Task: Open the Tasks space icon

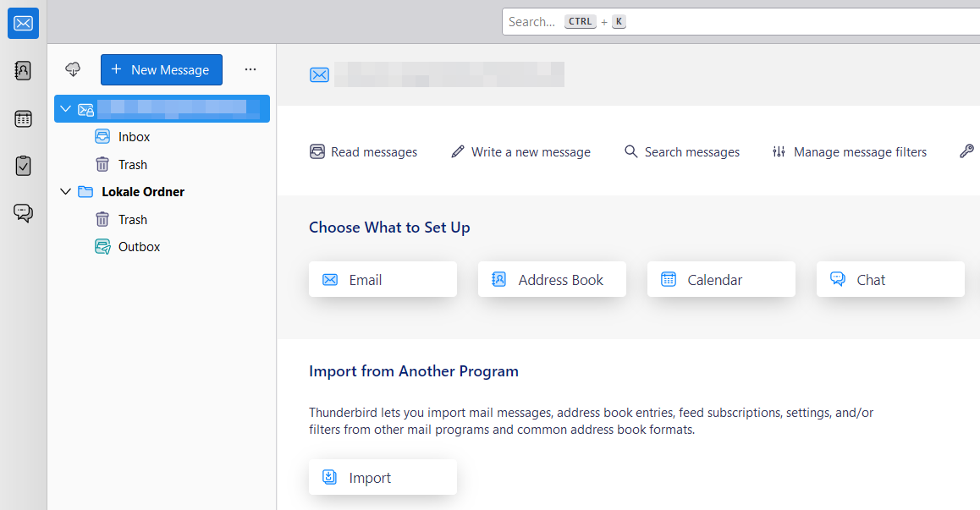Action: (24, 166)
